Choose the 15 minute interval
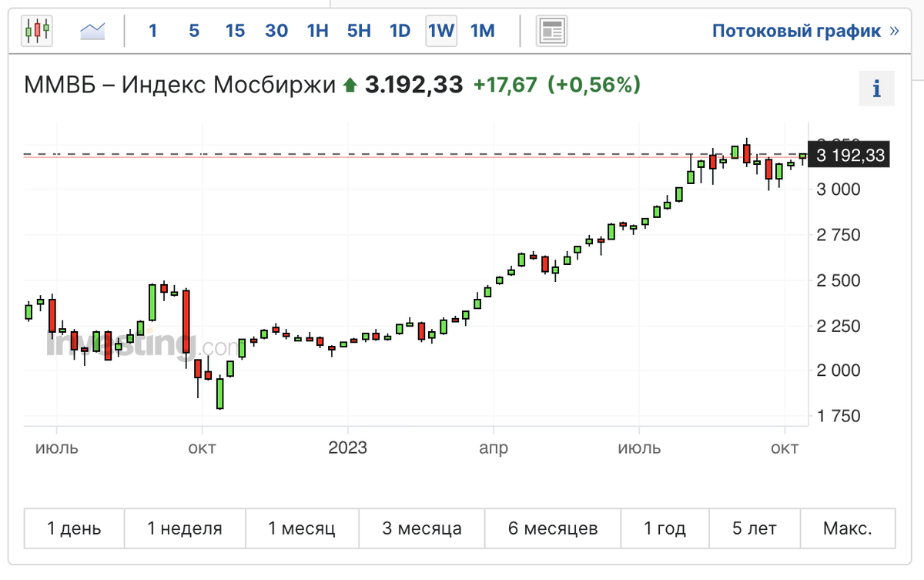This screenshot has height=580, width=924. 235,32
